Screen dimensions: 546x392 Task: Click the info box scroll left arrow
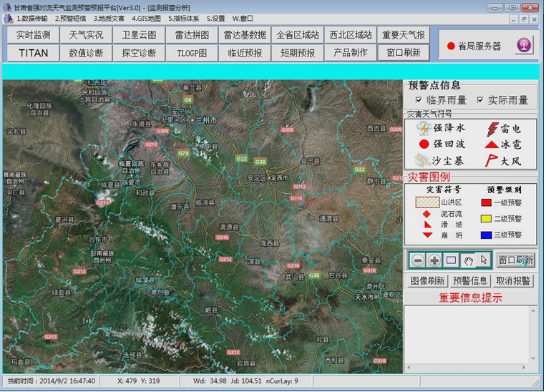click(409, 367)
